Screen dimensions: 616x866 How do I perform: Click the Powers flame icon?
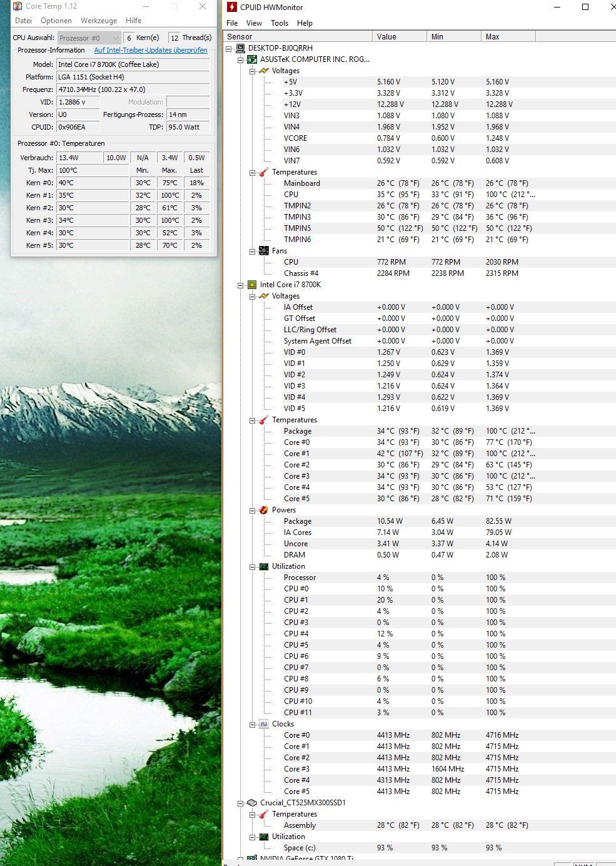click(x=264, y=510)
